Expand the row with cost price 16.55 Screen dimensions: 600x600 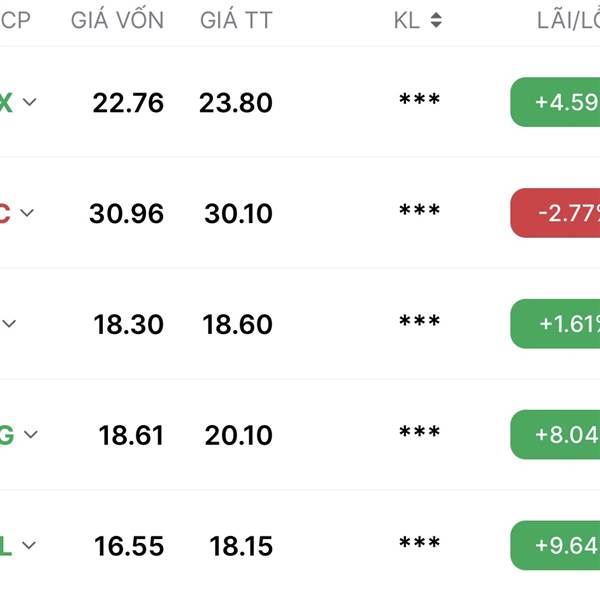pyautogui.click(x=29, y=545)
